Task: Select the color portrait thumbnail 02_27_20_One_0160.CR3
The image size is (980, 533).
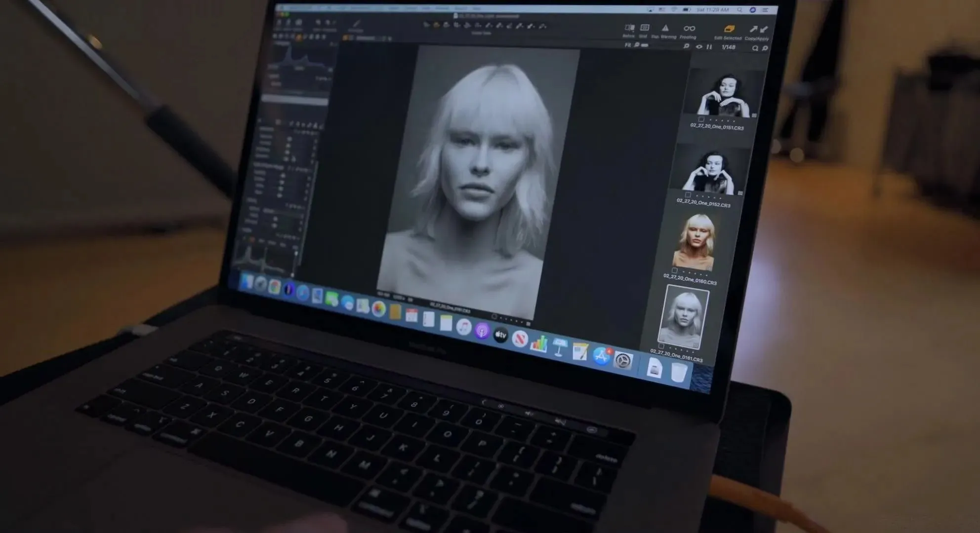Action: coord(694,242)
